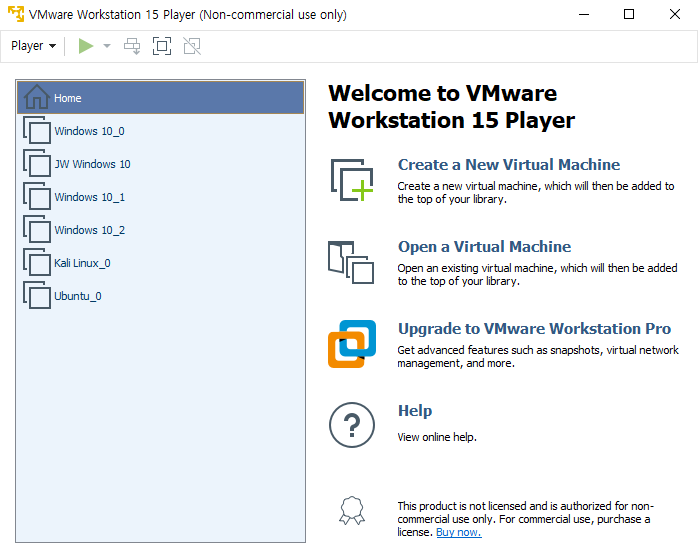Click the Help heading link
Screen dimensions: 698x559
tap(415, 410)
